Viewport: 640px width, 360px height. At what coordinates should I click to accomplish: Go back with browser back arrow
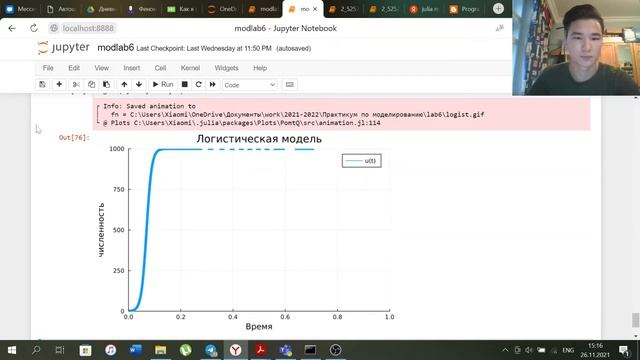(12, 28)
